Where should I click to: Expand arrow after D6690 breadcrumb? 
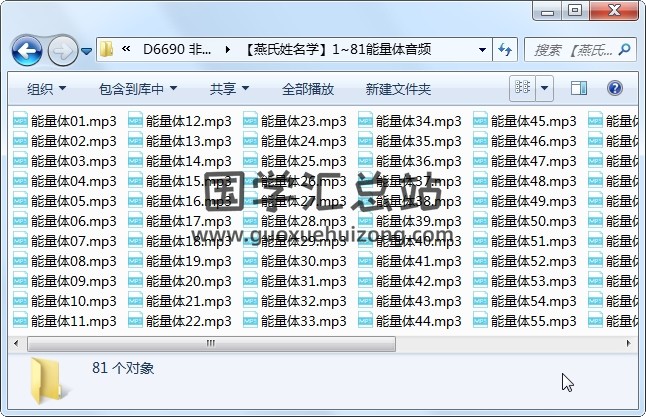coord(227,49)
